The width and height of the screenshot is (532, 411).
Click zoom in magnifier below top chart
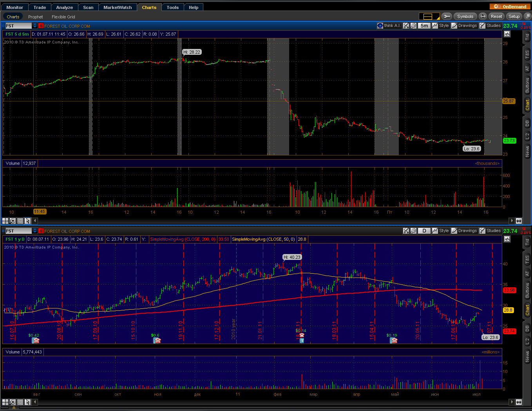point(13,221)
